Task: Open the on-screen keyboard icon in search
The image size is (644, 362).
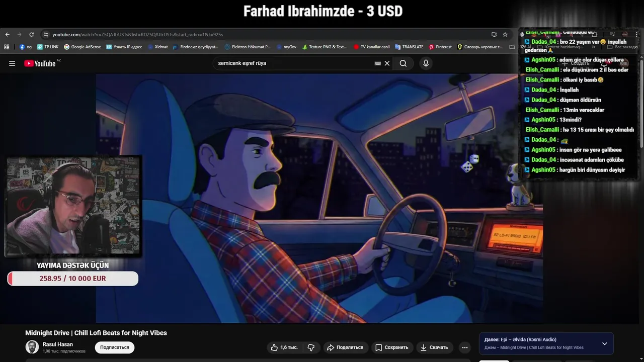Action: (378, 63)
